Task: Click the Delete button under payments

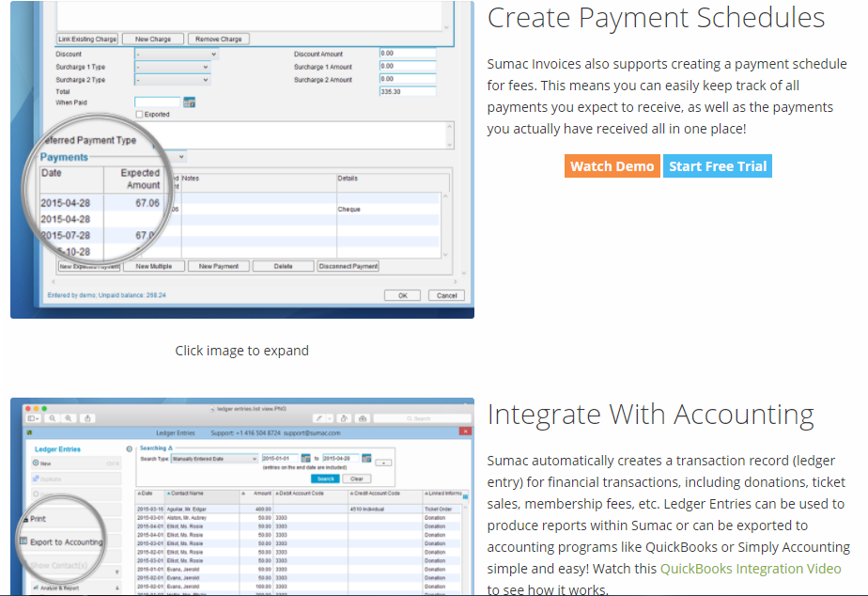Action: click(284, 266)
